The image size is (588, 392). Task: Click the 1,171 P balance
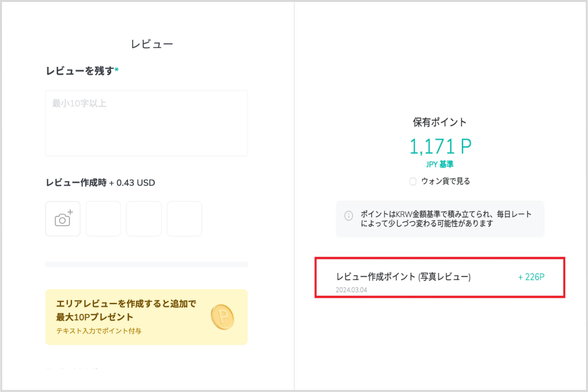pos(440,146)
